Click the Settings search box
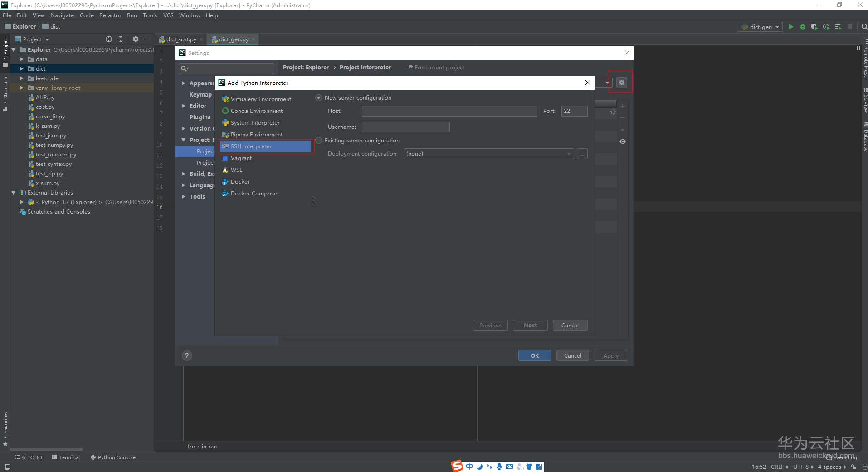Screen dimensions: 868x472 tap(227, 68)
